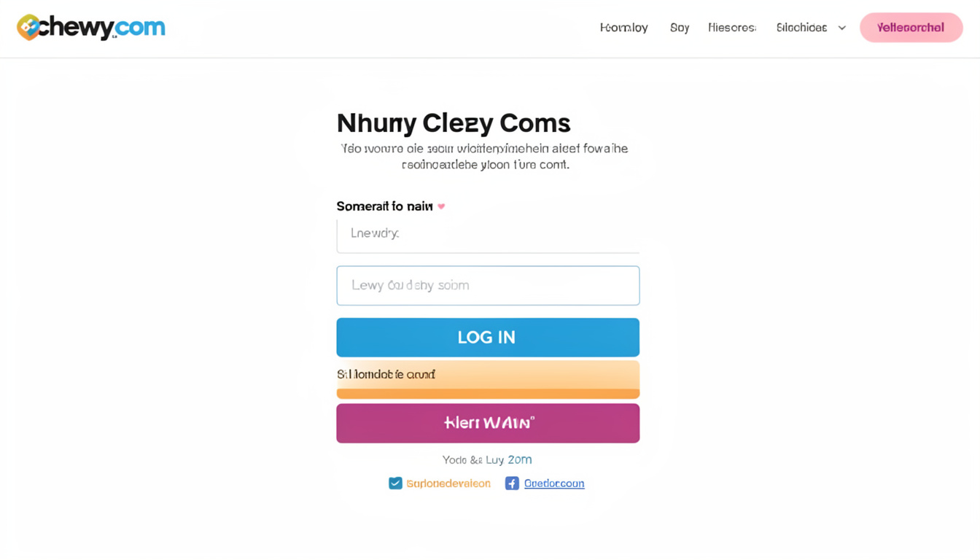This screenshot has height=560, width=980.
Task: Click the magenta Klerr WAIN button
Action: coord(487,423)
